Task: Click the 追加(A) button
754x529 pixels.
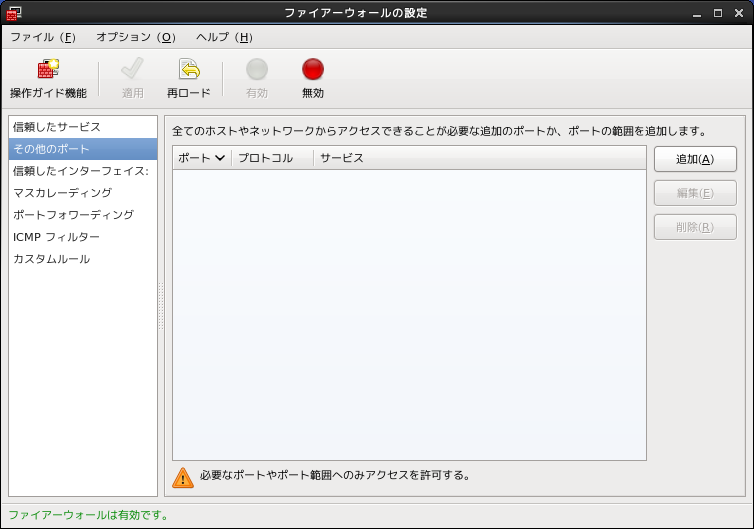Action: pyautogui.click(x=695, y=159)
